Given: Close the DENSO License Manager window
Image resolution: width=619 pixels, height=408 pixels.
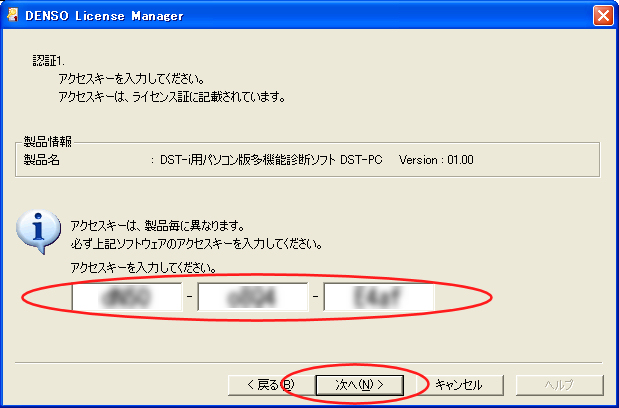Looking at the screenshot, I should coord(603,15).
